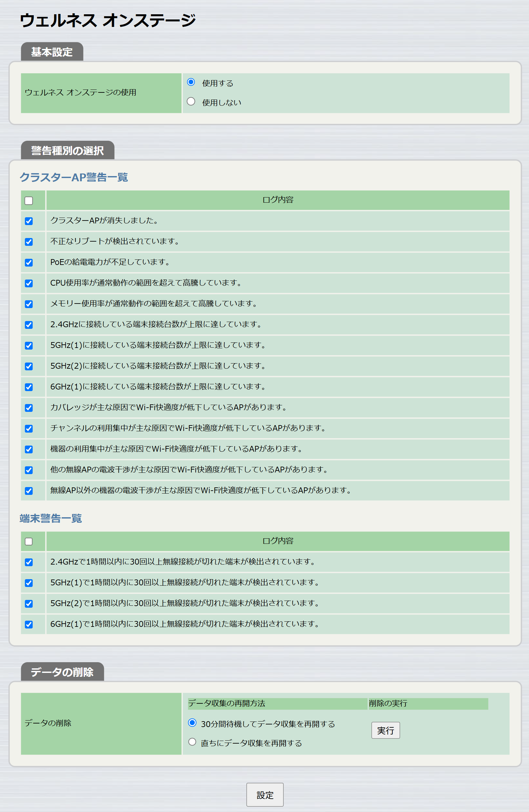The height and width of the screenshot is (812, 529).
Task: Uncheck 5GHz(1) 端末接続台数が上限 checkbox
Action: click(29, 346)
